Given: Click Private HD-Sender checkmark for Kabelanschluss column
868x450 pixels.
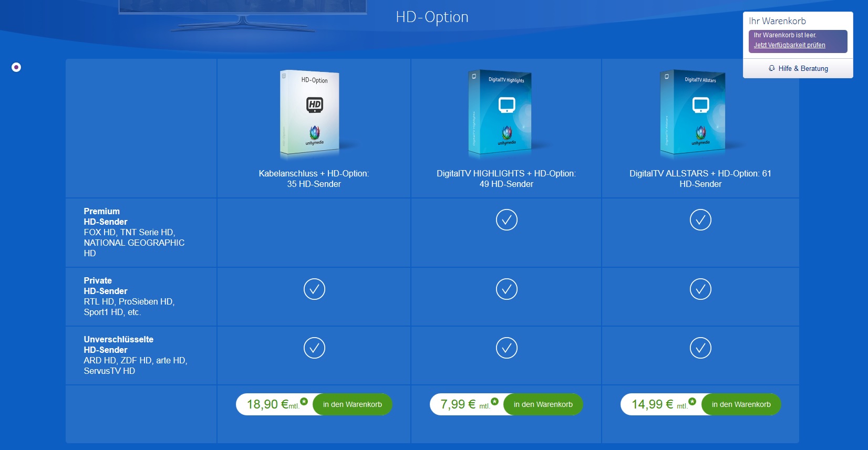Looking at the screenshot, I should coord(314,289).
